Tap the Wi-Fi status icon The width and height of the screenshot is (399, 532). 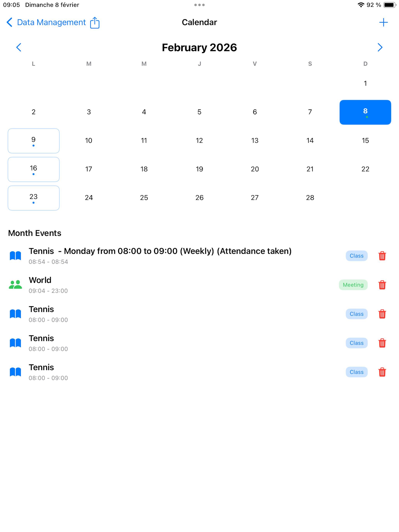tap(361, 5)
